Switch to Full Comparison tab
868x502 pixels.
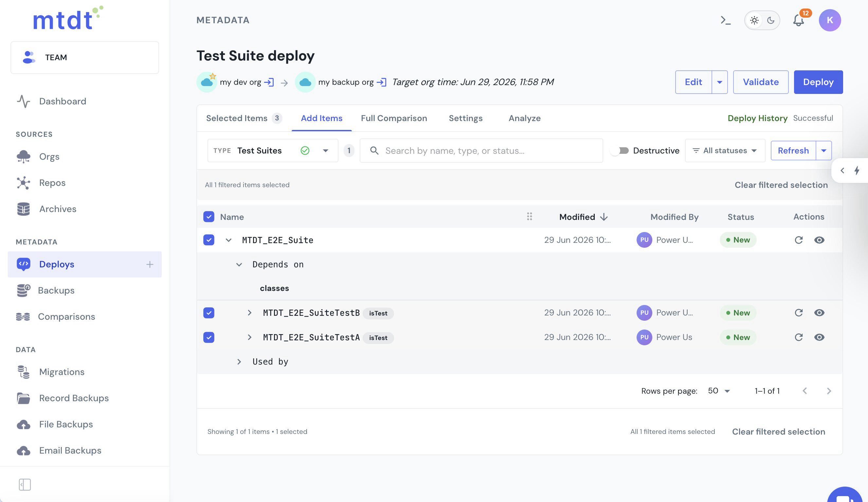(x=394, y=118)
